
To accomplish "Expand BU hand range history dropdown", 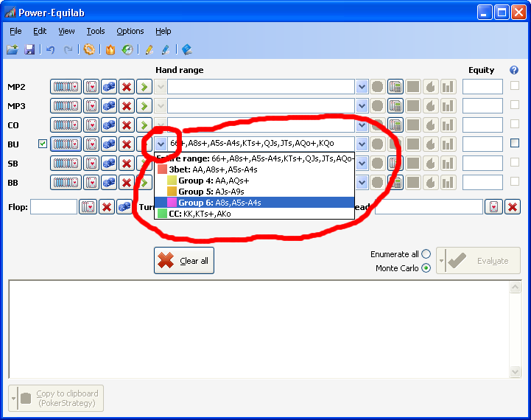I will point(362,144).
